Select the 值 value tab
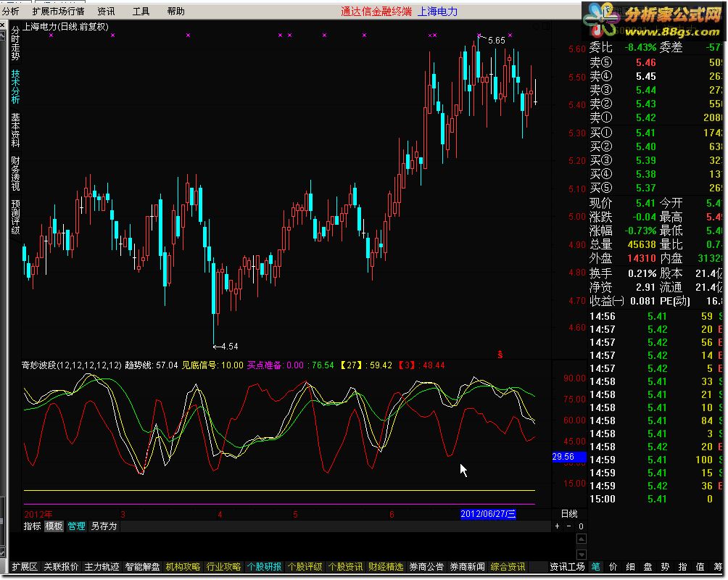The image size is (728, 580). tap(700, 566)
